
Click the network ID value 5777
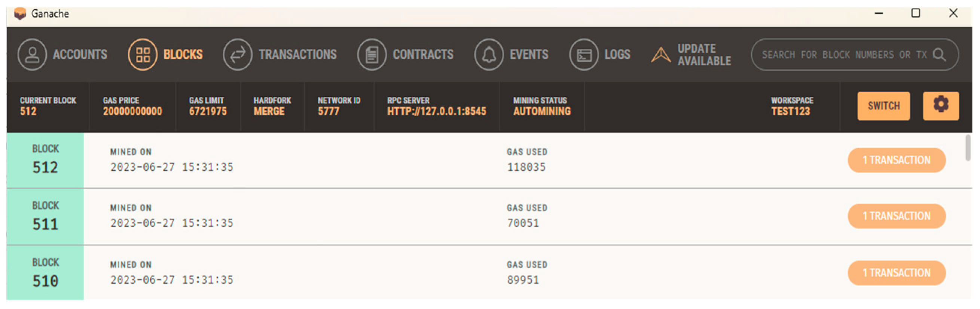coord(328,111)
